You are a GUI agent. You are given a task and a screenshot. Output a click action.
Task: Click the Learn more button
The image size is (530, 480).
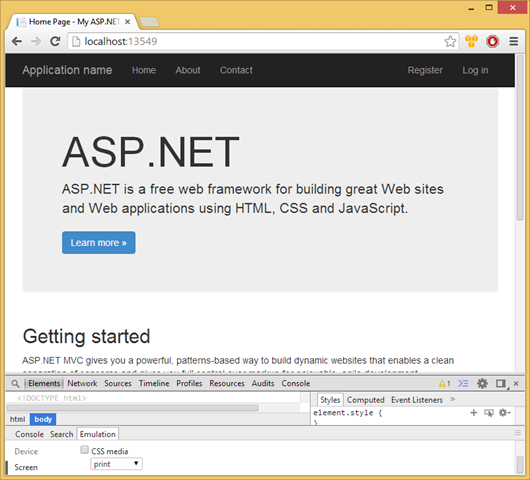[98, 243]
